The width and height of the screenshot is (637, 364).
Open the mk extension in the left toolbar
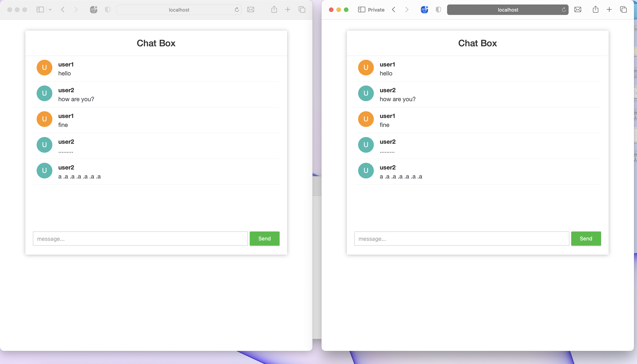94,10
